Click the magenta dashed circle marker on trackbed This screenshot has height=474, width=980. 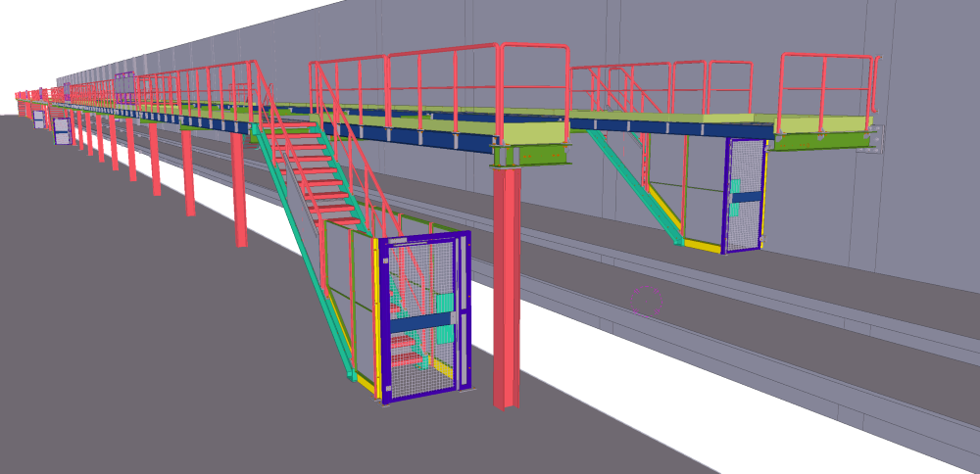(646, 301)
